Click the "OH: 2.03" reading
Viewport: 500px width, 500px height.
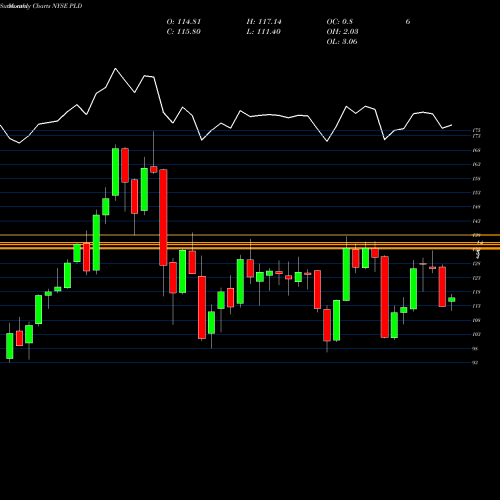(342, 32)
